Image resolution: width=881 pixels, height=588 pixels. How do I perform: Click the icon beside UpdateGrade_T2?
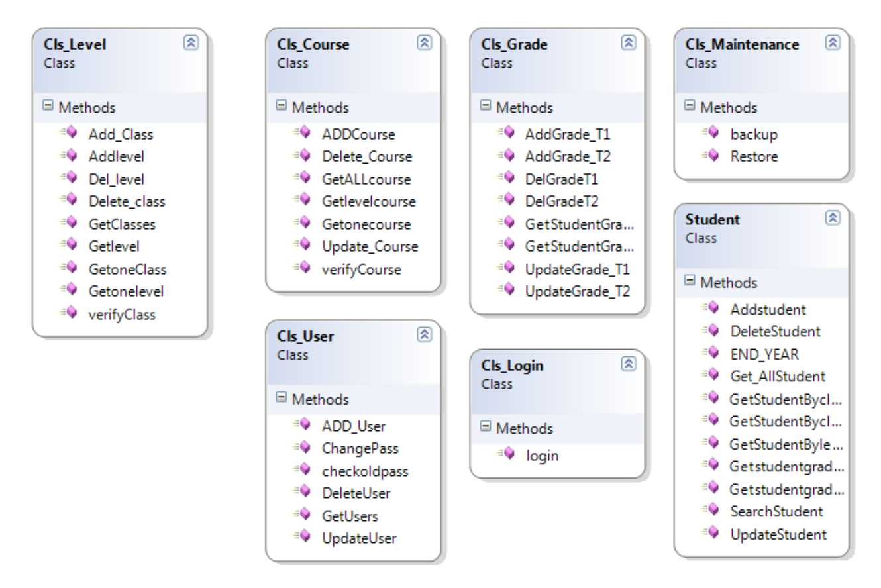(505, 290)
